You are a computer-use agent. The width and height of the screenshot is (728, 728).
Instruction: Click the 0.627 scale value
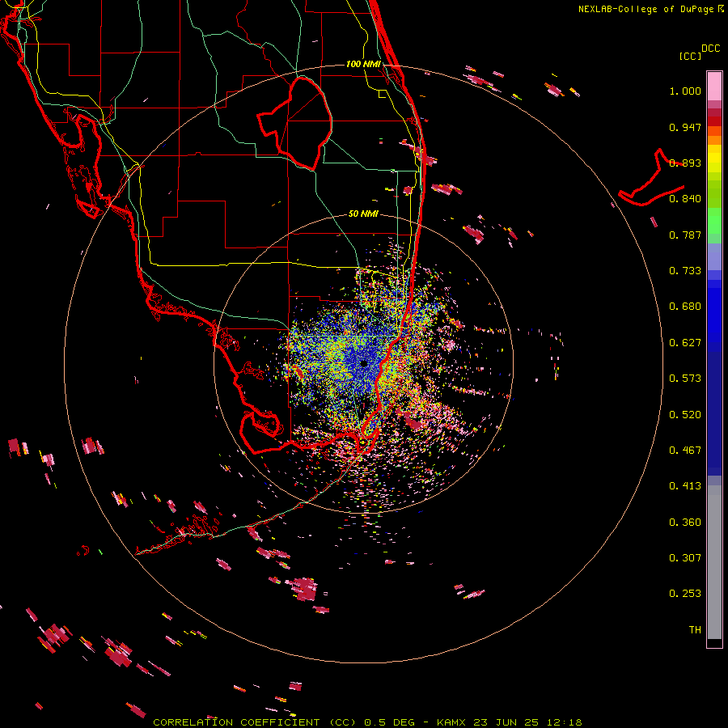pos(685,343)
